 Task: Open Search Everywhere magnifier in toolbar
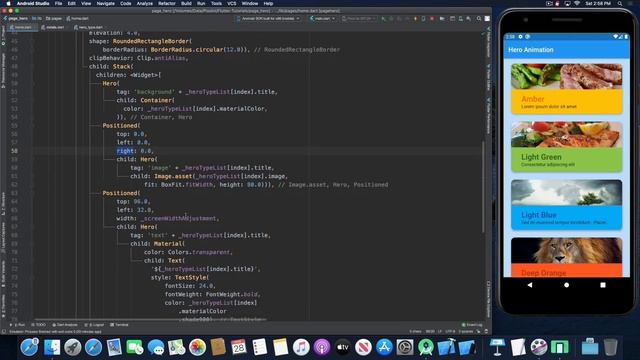click(479, 19)
